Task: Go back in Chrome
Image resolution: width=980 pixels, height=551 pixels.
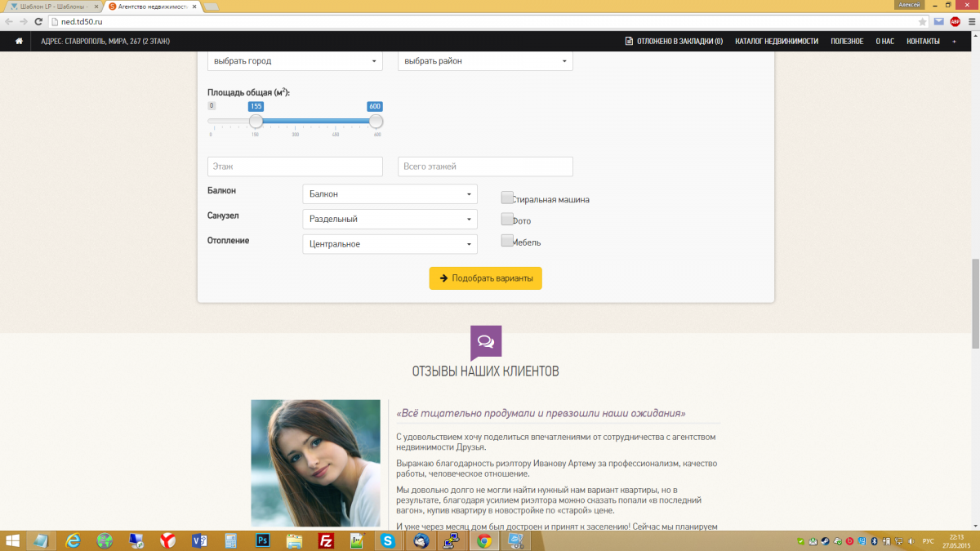Action: 9,21
